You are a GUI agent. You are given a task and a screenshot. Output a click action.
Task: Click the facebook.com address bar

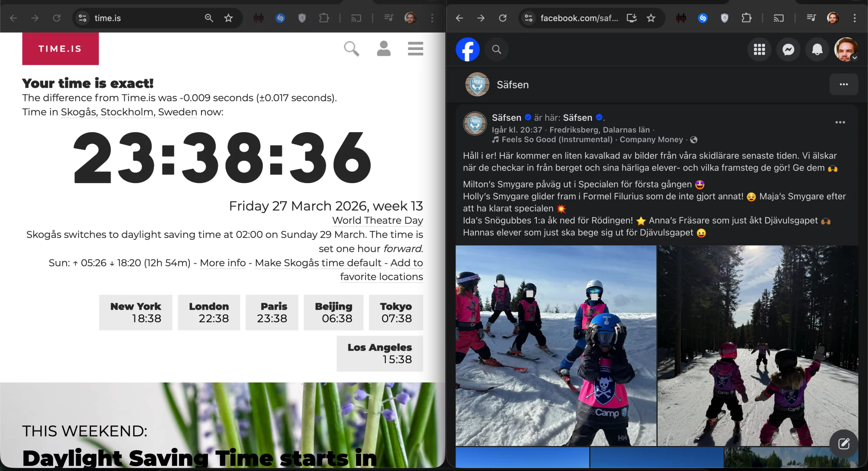tap(579, 18)
